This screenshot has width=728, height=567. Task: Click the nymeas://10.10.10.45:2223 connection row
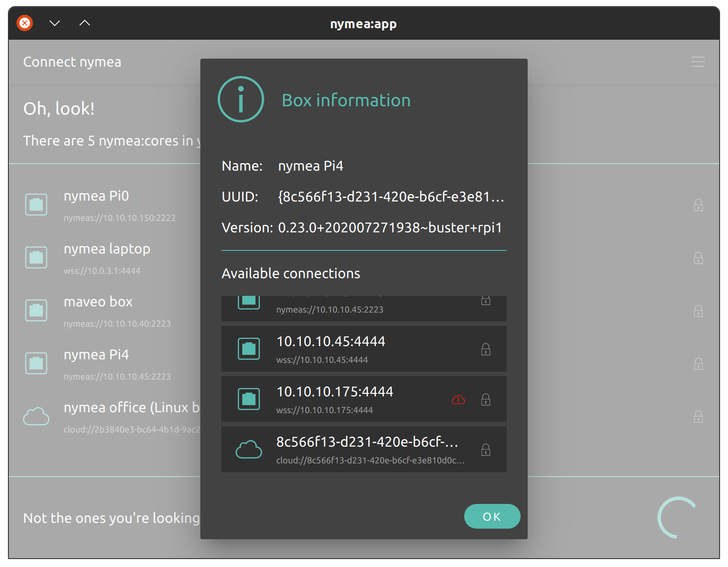[x=364, y=308]
